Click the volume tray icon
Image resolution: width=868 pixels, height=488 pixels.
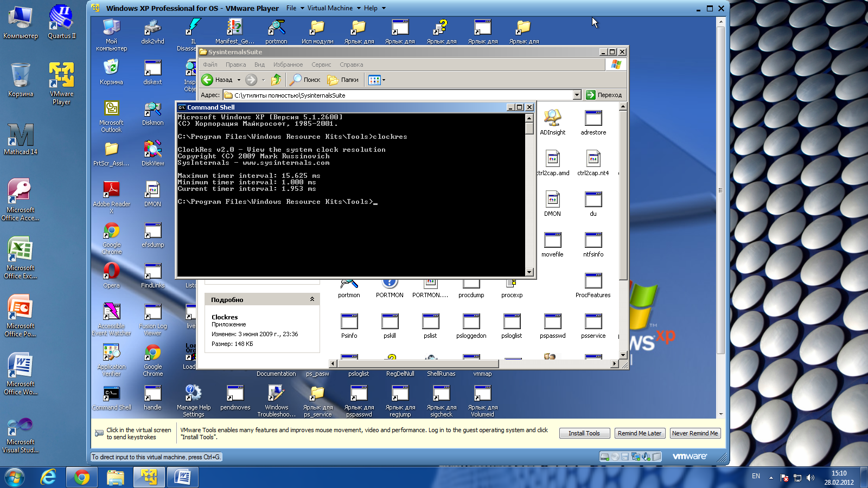[810, 478]
